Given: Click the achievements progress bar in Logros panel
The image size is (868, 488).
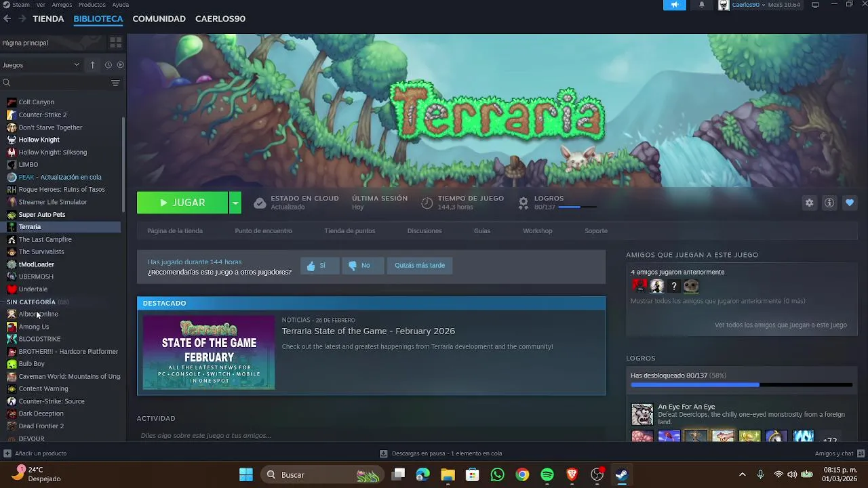Looking at the screenshot, I should pyautogui.click(x=741, y=385).
